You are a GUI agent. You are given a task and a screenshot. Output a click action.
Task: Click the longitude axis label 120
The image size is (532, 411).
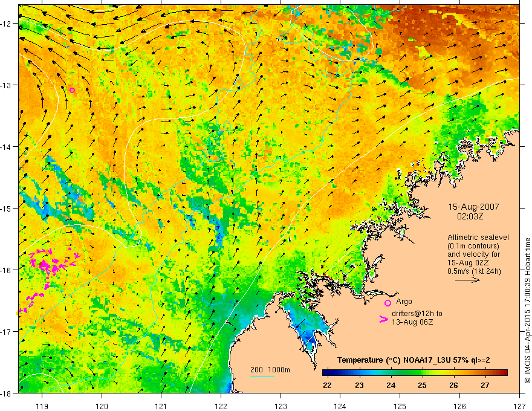102,407
